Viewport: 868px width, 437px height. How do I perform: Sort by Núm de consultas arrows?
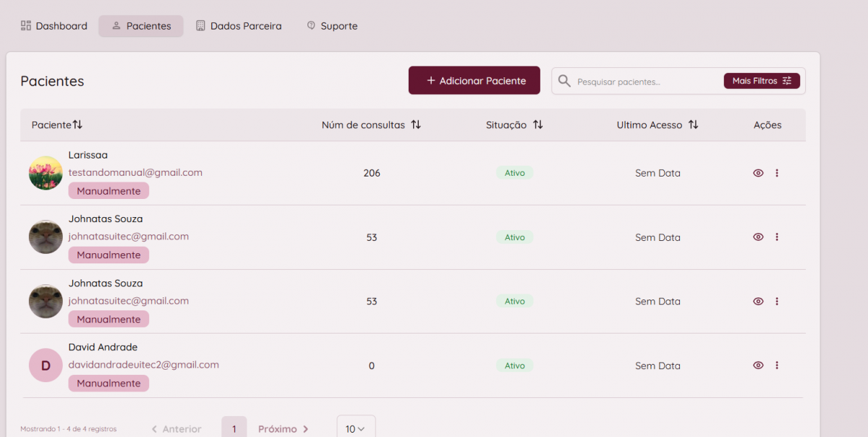click(416, 124)
